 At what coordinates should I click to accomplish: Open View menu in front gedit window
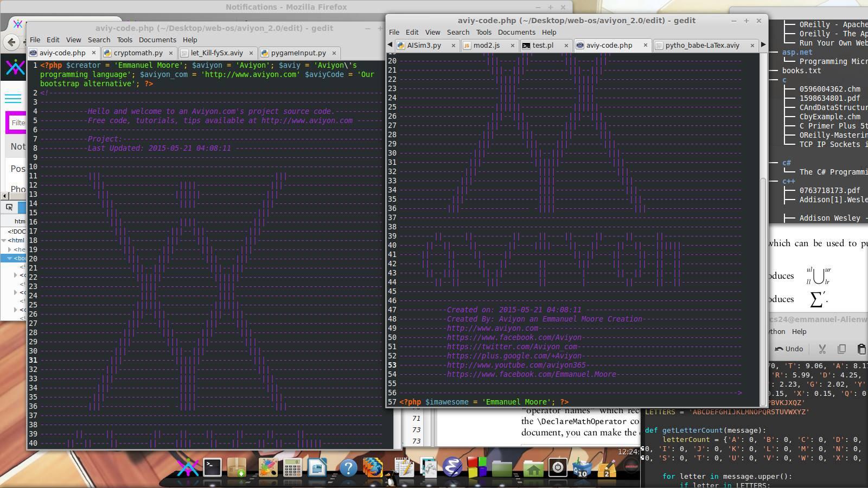coord(432,32)
